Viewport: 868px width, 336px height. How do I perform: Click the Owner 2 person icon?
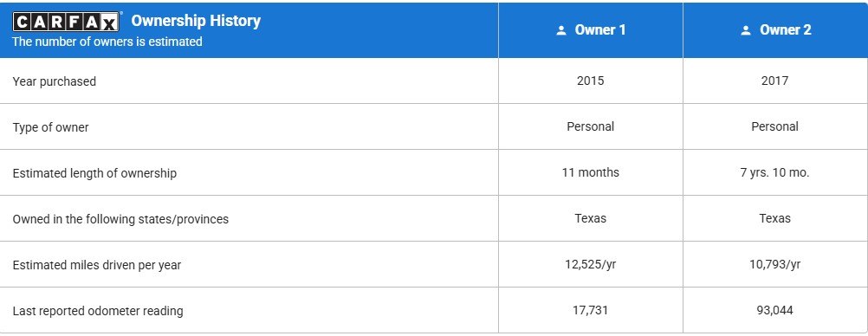tap(746, 30)
